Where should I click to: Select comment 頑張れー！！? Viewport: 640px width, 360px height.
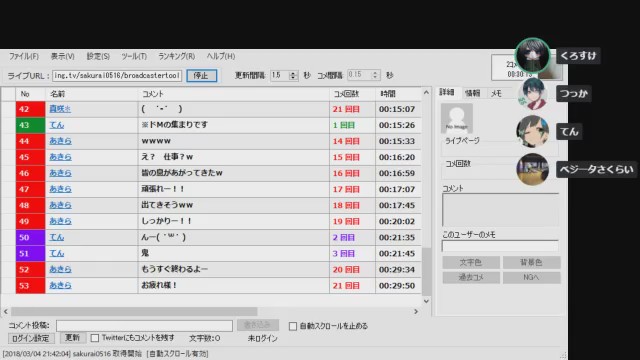(163, 189)
